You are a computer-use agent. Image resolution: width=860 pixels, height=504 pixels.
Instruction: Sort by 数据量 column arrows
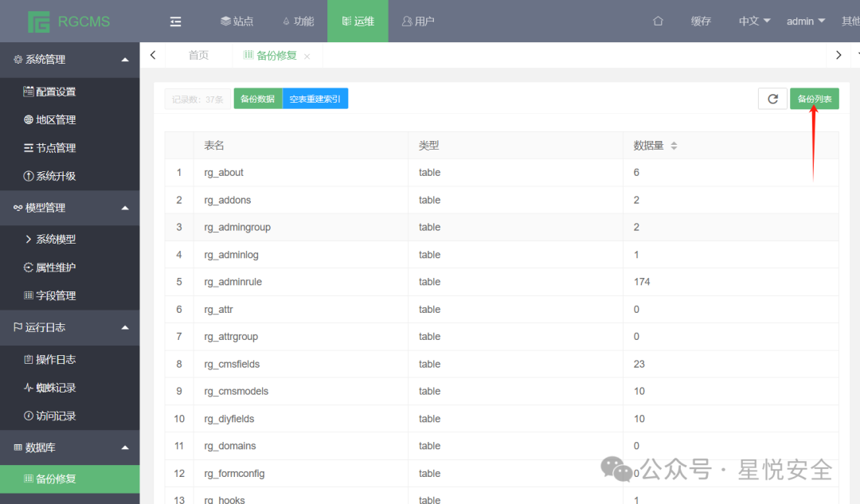pos(674,146)
